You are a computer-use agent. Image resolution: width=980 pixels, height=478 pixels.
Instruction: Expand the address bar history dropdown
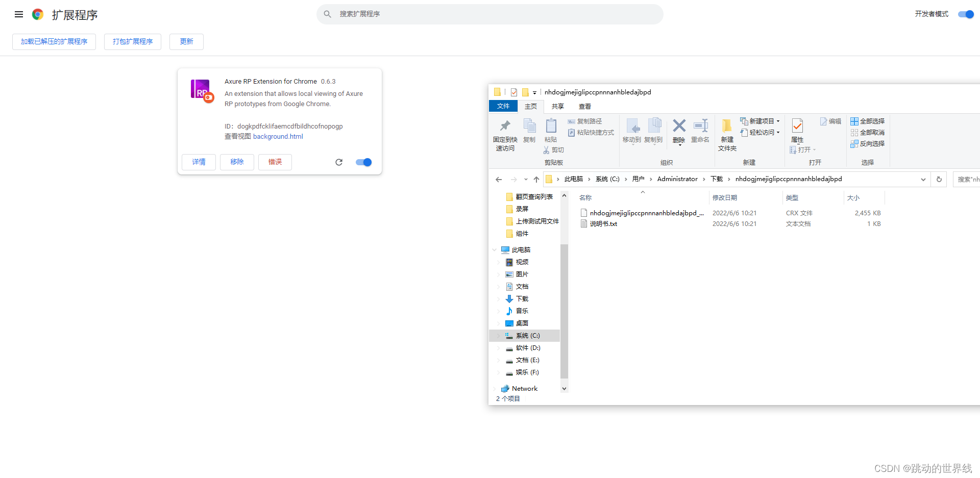923,180
